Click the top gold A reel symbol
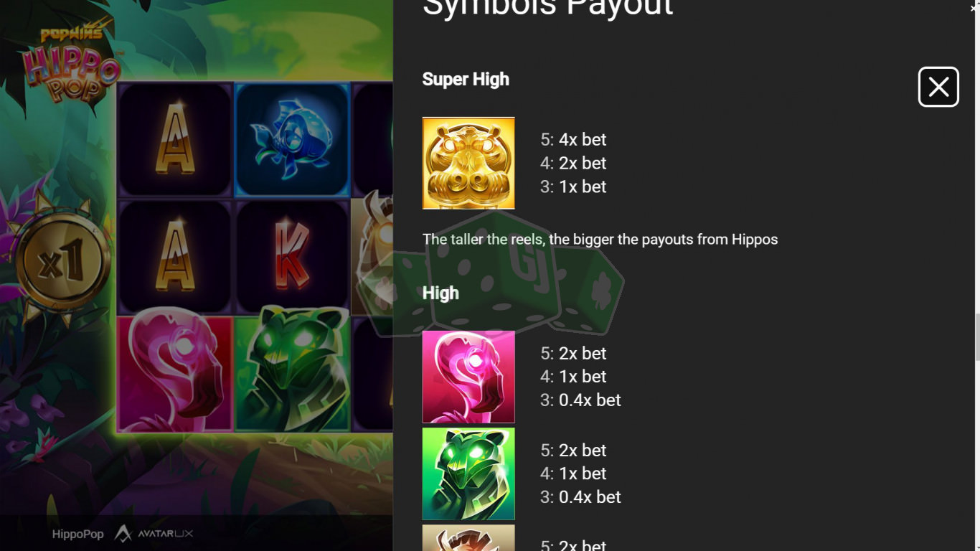 (175, 139)
